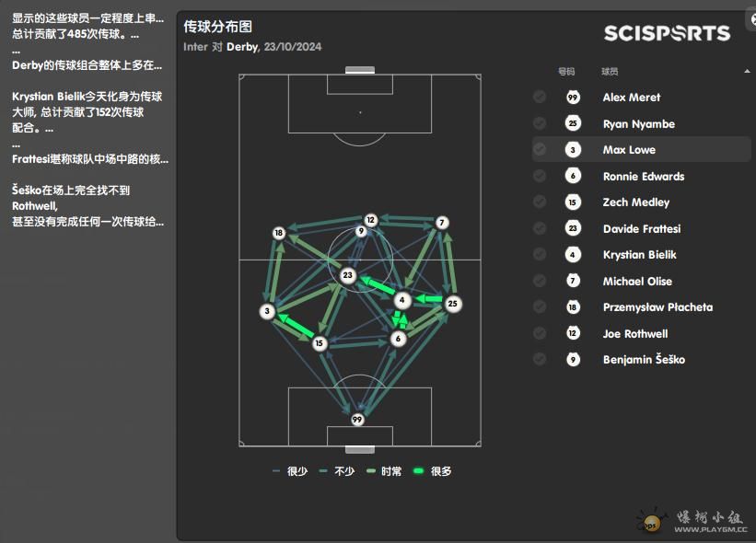Image resolution: width=756 pixels, height=543 pixels.
Task: Select the Max Lowe row in the list
Action: tap(641, 149)
